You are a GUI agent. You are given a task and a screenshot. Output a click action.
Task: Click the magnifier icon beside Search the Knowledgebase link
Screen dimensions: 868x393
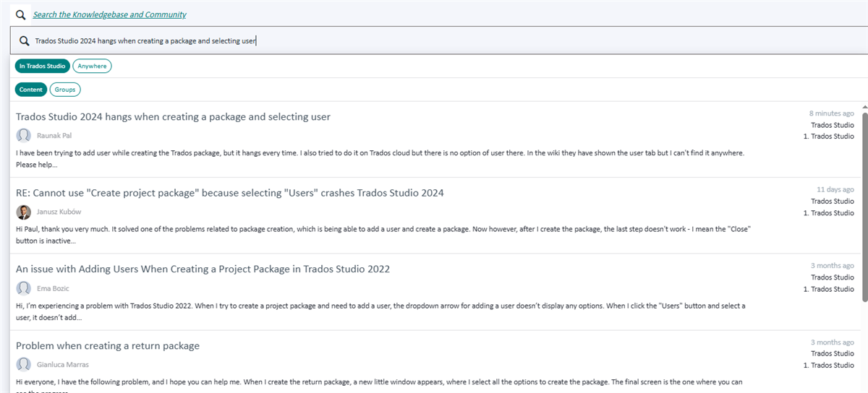[21, 14]
